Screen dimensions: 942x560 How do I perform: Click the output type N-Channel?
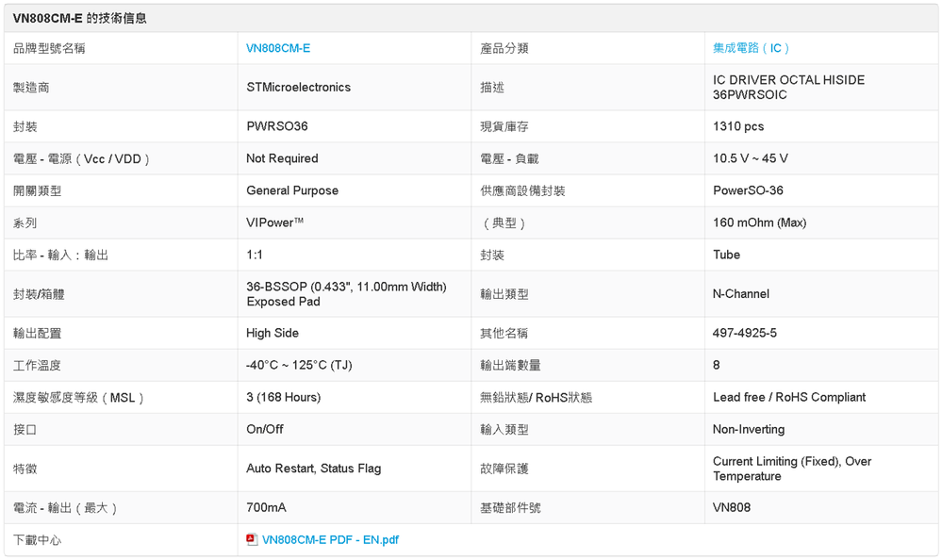pos(741,294)
